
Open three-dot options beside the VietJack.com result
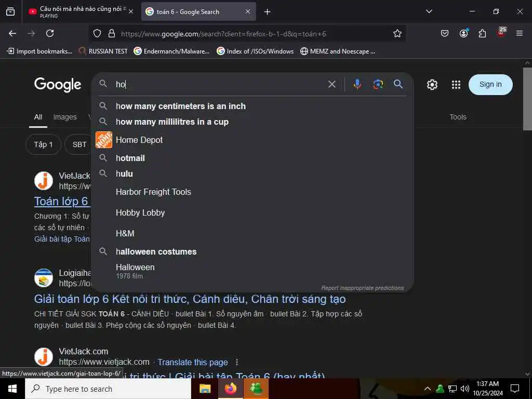click(237, 362)
